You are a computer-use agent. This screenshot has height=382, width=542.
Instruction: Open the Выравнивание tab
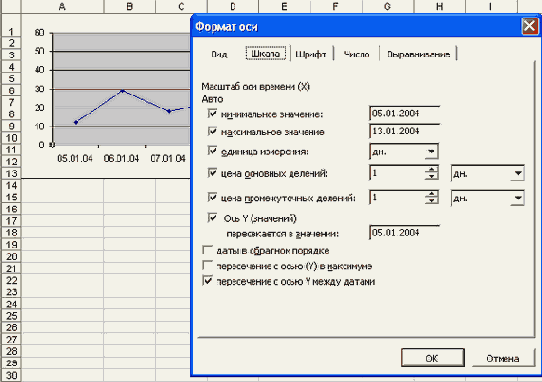[418, 54]
